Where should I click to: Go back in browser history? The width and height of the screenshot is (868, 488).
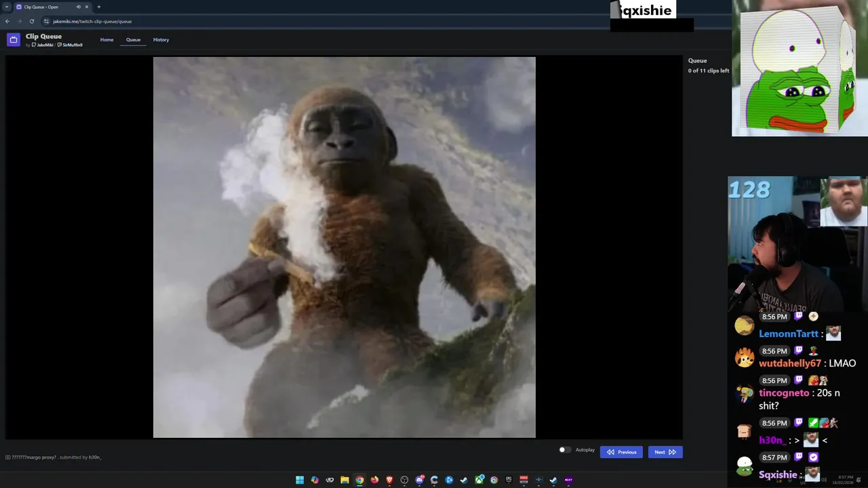(7, 21)
